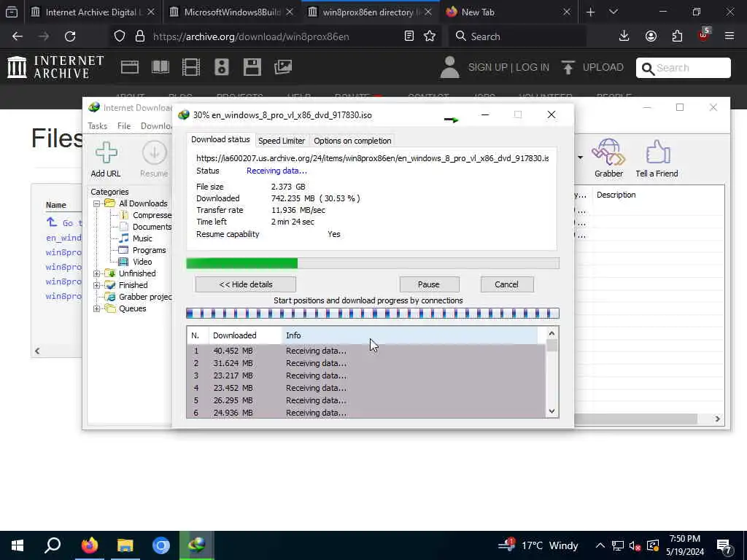Select the Download status tab

[220, 139]
